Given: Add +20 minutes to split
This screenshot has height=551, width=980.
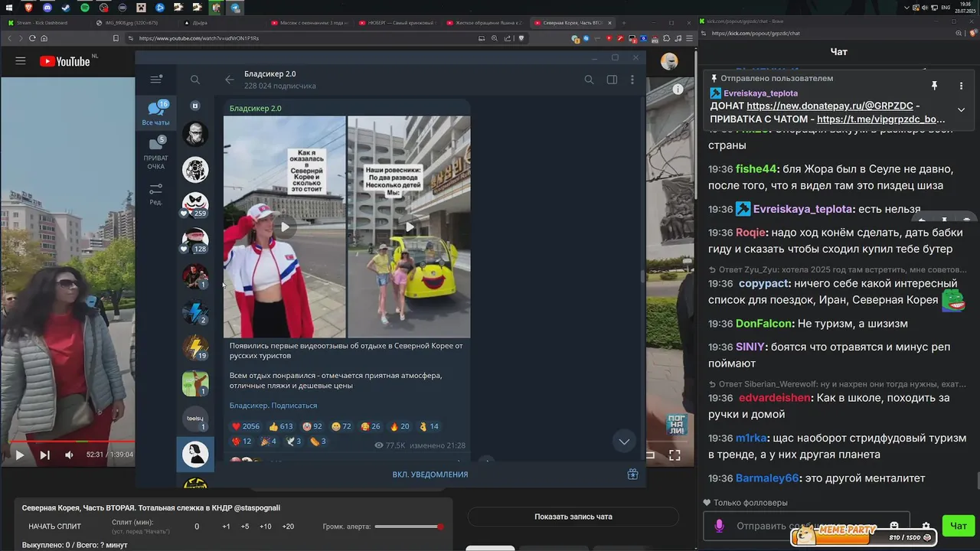Looking at the screenshot, I should (x=288, y=527).
